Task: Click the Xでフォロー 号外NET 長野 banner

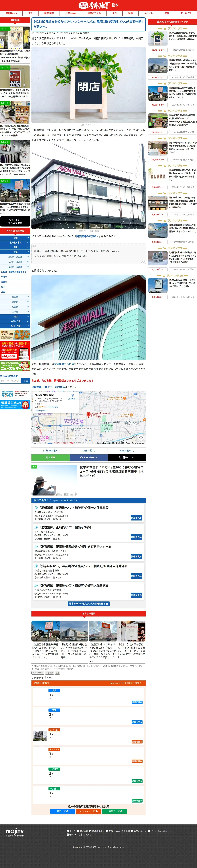Action: click(x=15, y=221)
